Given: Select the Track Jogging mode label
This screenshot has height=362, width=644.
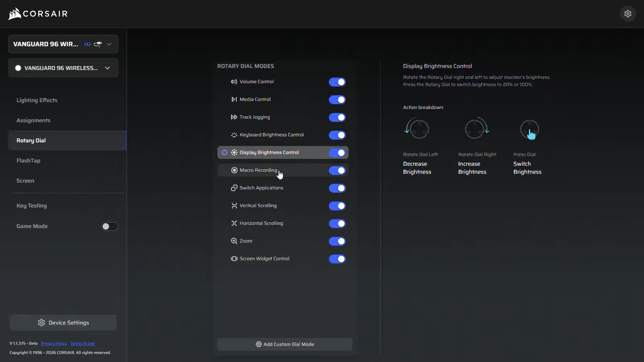Looking at the screenshot, I should pos(255,117).
